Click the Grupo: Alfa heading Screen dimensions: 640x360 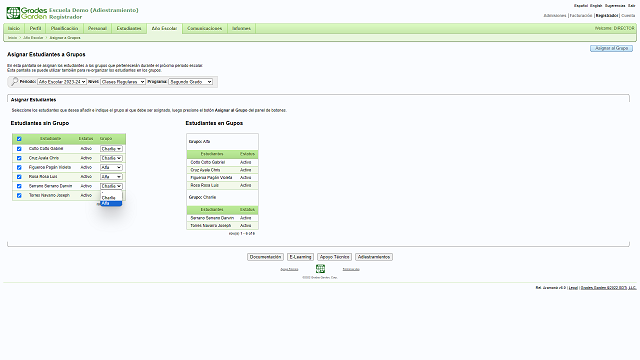tap(200, 142)
